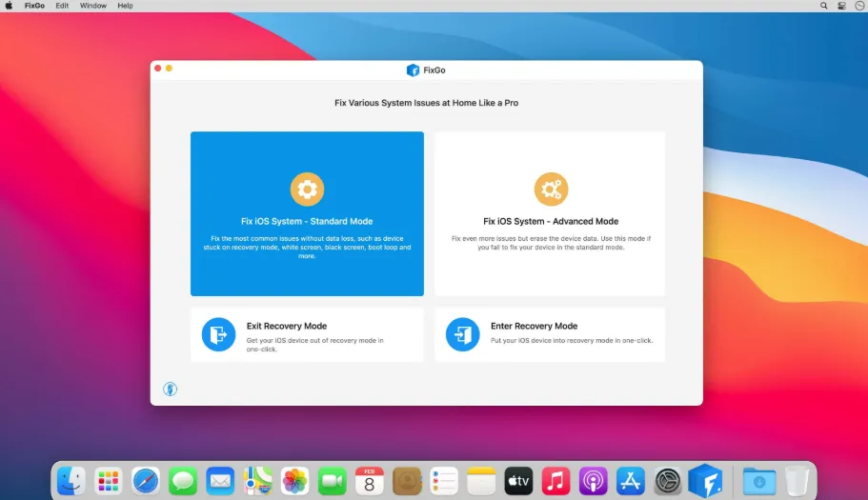
Task: Select Fix iOS System - Standard Mode card
Action: [307, 213]
